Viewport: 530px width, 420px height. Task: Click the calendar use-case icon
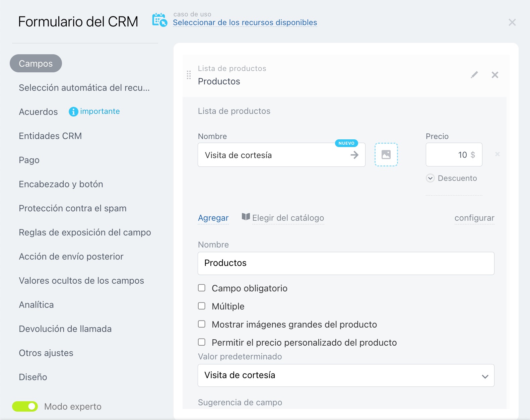tap(159, 20)
